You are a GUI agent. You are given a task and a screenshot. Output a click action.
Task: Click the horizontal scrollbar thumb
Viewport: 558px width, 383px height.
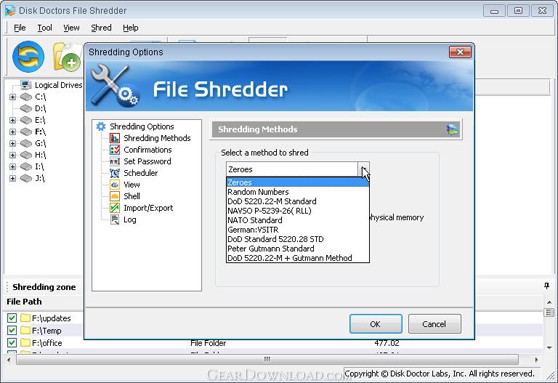(267, 360)
